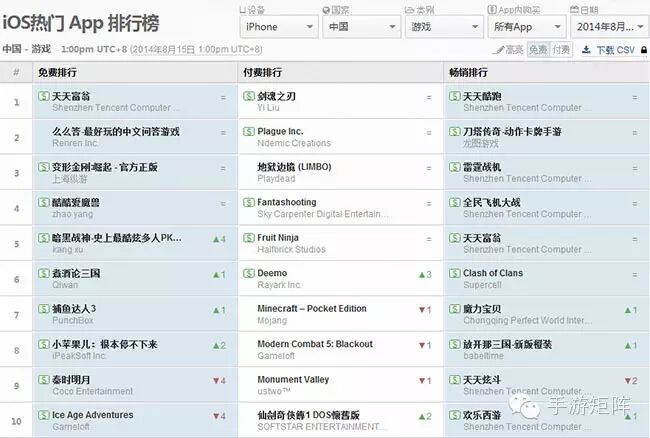
Task: Click the babeltime publisher name
Action: point(483,356)
